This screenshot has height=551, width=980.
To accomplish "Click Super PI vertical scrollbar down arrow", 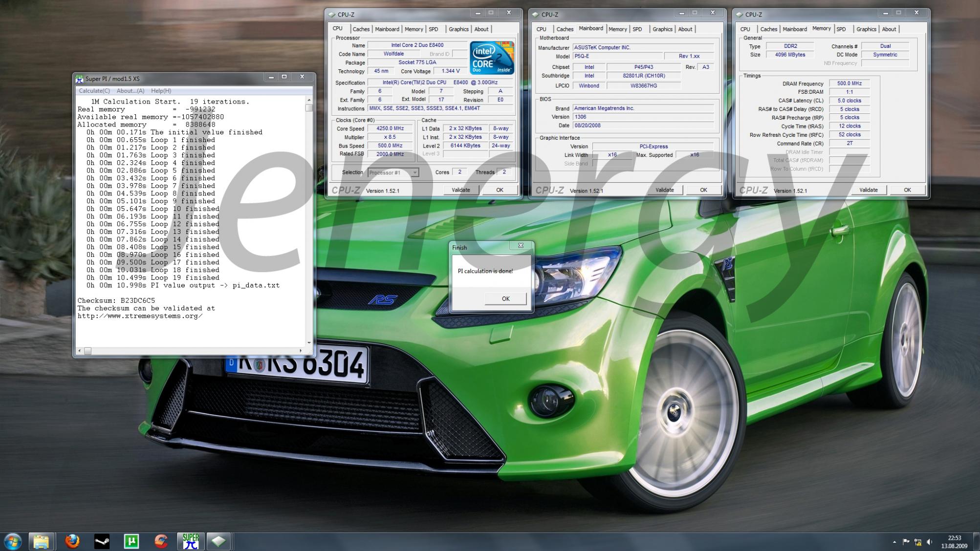I will click(x=309, y=342).
